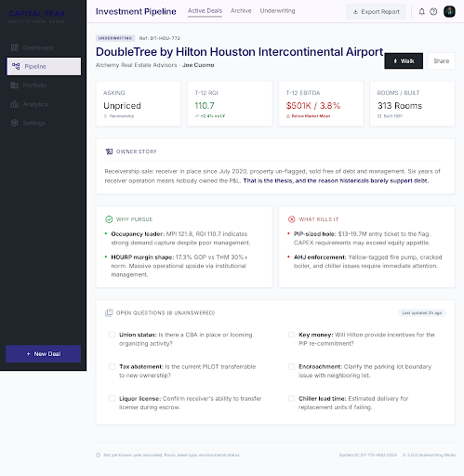464x476 pixels.
Task: Click the Investment Pipeline heading
Action: click(x=136, y=11)
